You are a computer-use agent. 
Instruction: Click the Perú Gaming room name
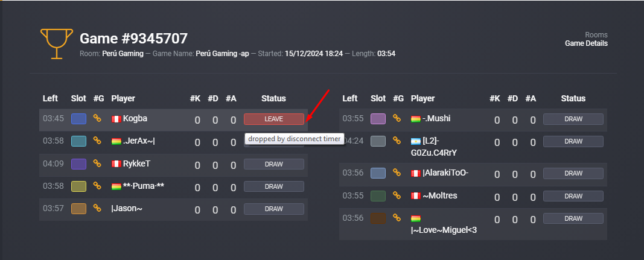click(123, 54)
